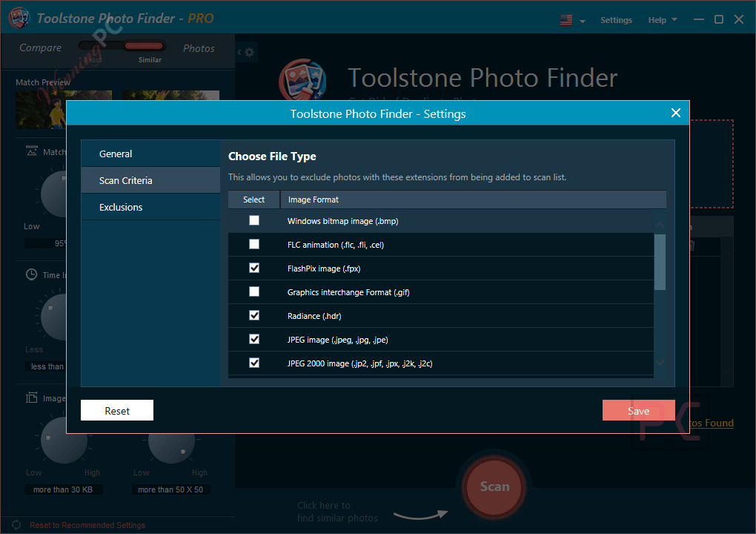This screenshot has height=534, width=756.
Task: Click scroll down arrow of file type list
Action: pos(660,362)
